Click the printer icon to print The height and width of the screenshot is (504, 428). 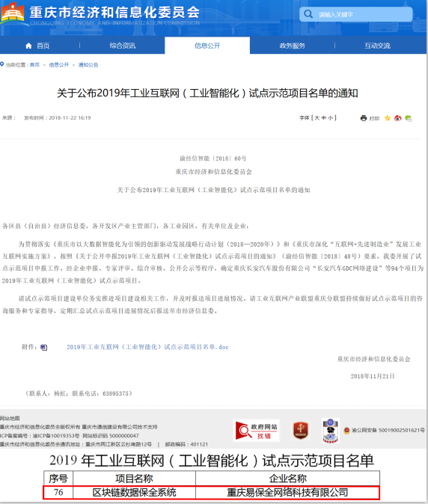tap(364, 118)
